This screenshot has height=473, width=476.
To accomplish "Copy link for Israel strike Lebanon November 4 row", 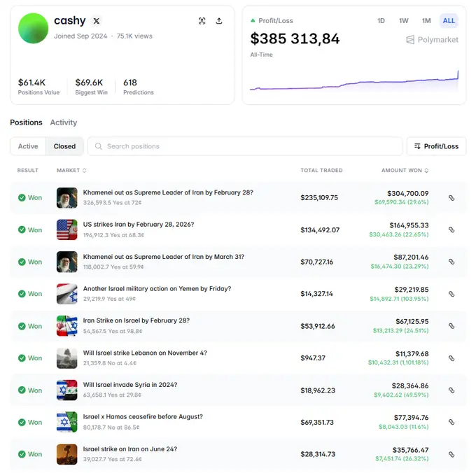I will (x=451, y=358).
